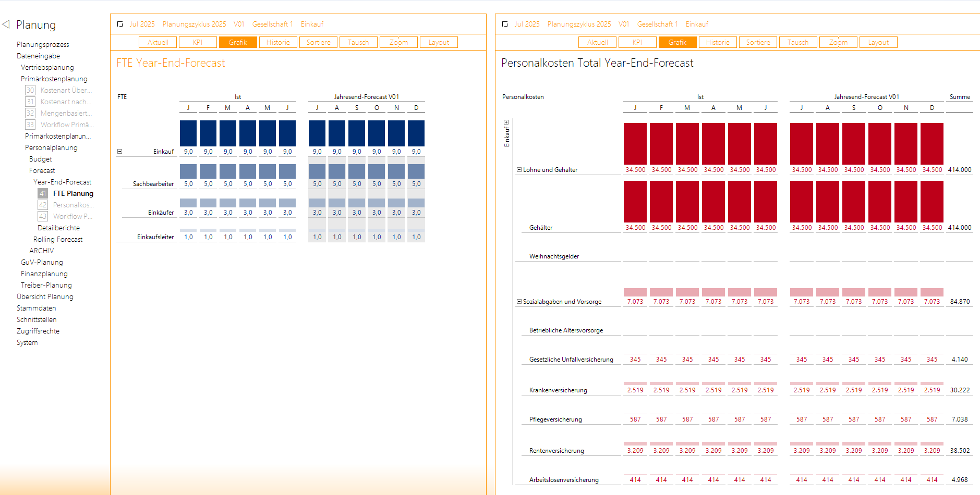Collapse the Einkauf row in the FTE chart

pyautogui.click(x=119, y=152)
